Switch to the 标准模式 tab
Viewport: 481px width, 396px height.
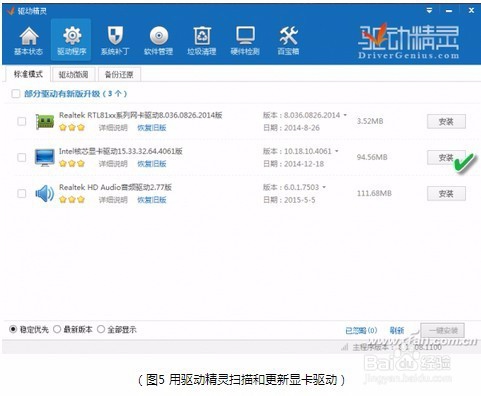click(28, 74)
